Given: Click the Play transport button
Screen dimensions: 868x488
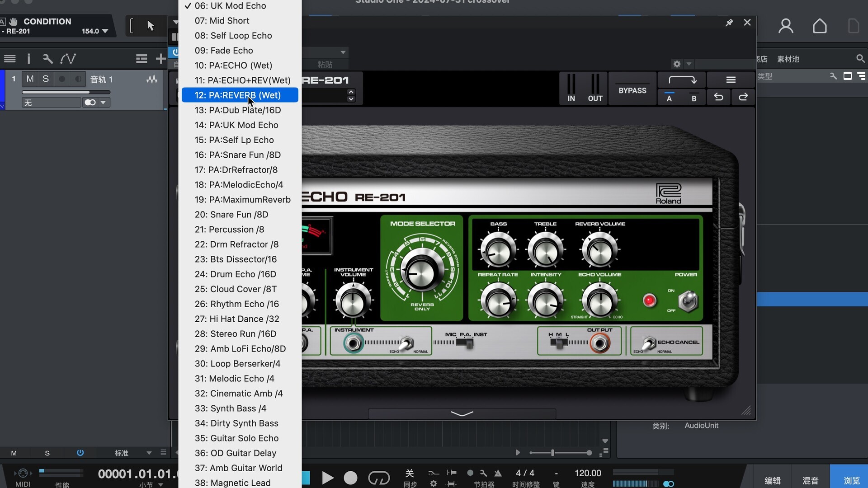Looking at the screenshot, I should 328,478.
